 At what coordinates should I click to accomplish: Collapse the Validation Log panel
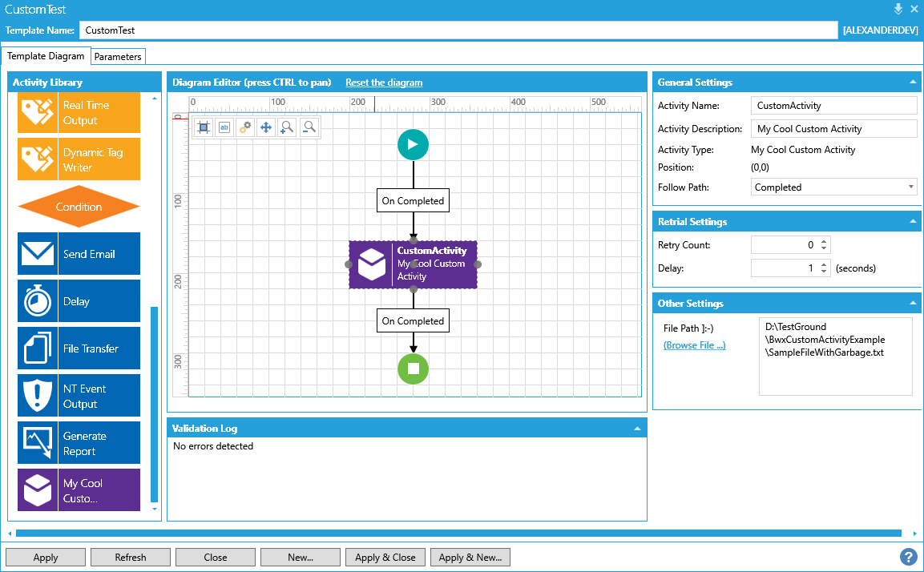click(x=638, y=429)
